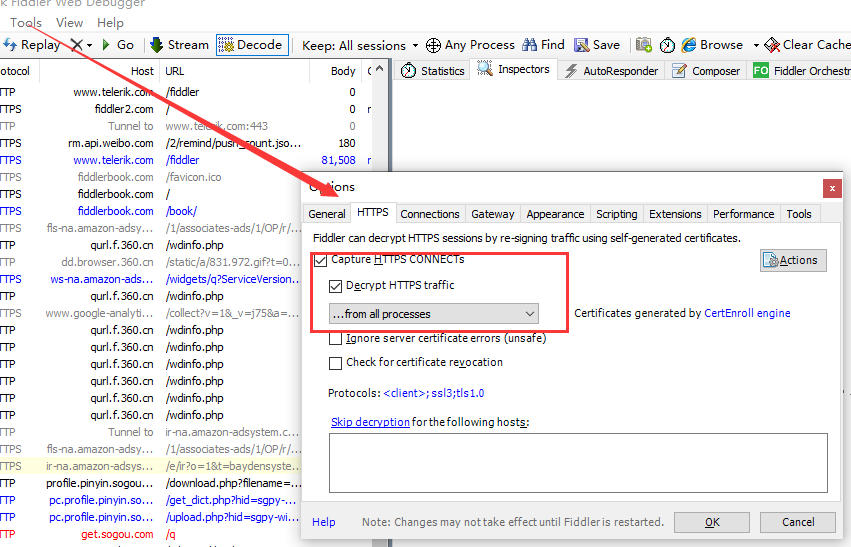This screenshot has width=851, height=547.
Task: Click the skip-decryption hosts text box
Action: coord(578,463)
